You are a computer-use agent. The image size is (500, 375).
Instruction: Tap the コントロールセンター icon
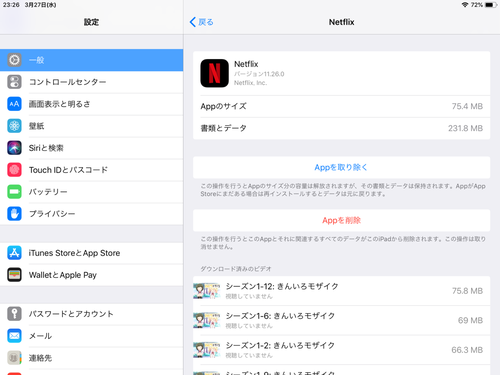[14, 82]
